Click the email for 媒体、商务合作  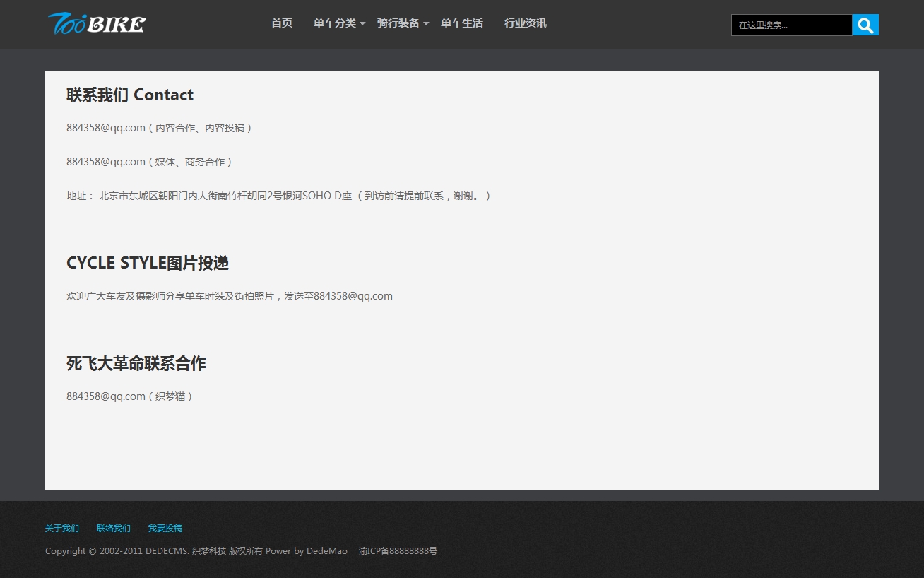coord(106,162)
